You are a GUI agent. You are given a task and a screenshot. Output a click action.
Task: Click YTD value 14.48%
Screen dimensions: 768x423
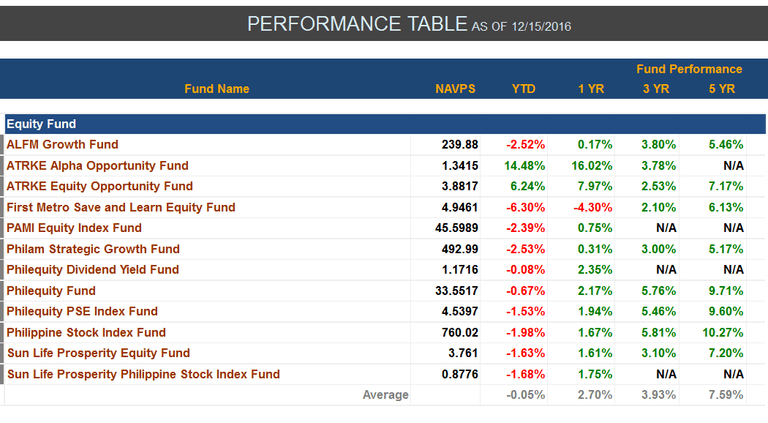pos(525,165)
